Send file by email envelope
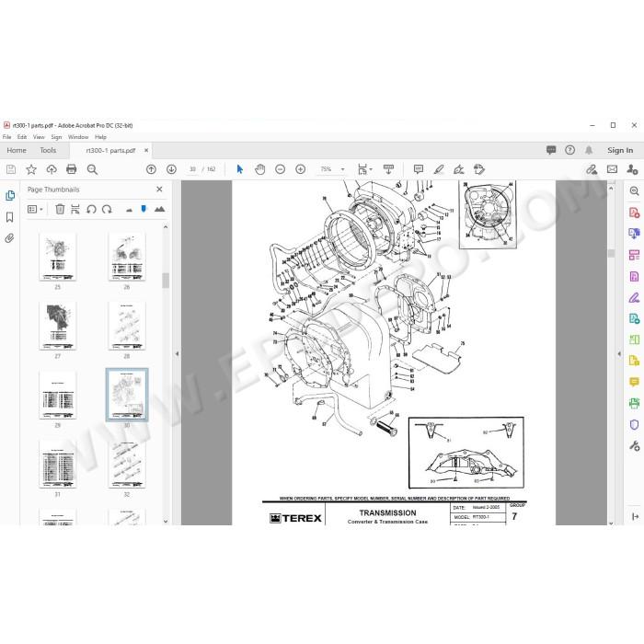This screenshot has width=644, height=644. (x=612, y=169)
